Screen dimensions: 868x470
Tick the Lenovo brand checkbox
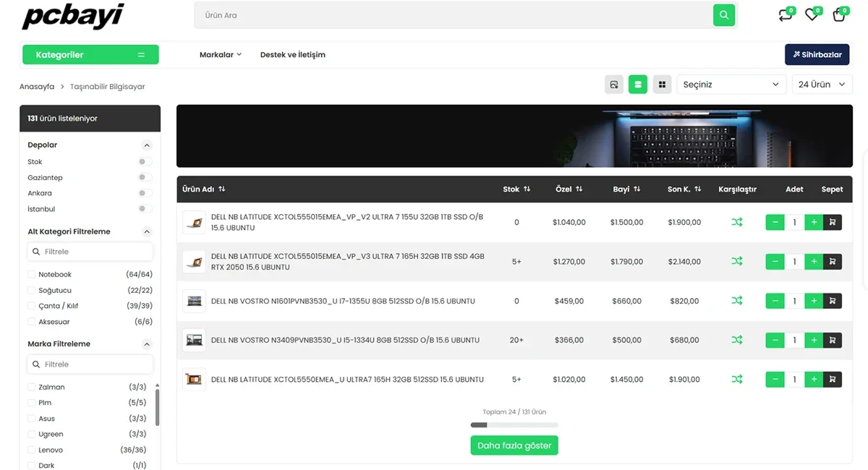click(31, 450)
